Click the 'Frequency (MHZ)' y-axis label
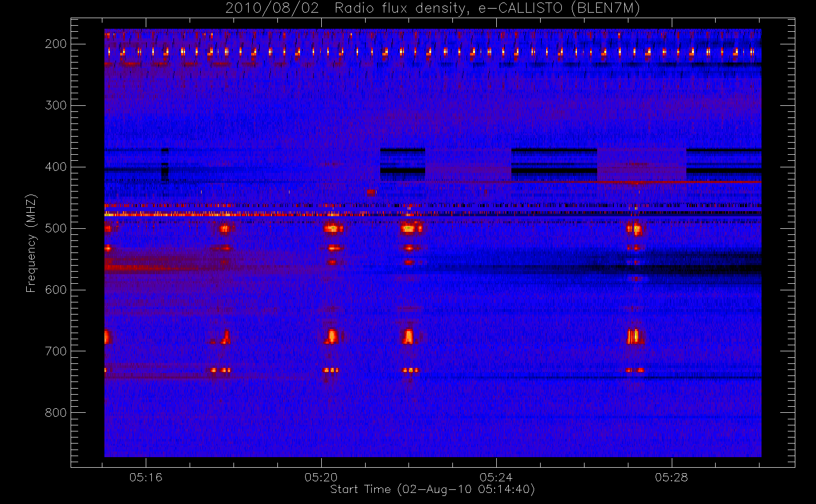 pyautogui.click(x=31, y=243)
